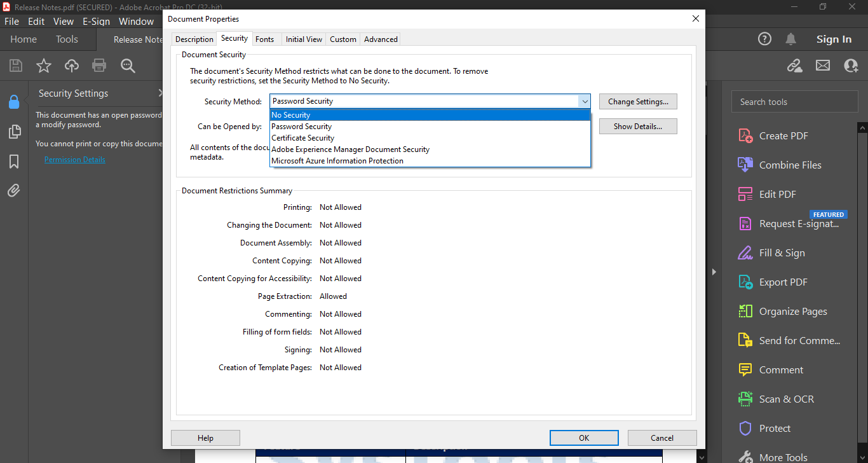Click the Change Settings button
Screen dimensions: 868x463
pyautogui.click(x=638, y=102)
